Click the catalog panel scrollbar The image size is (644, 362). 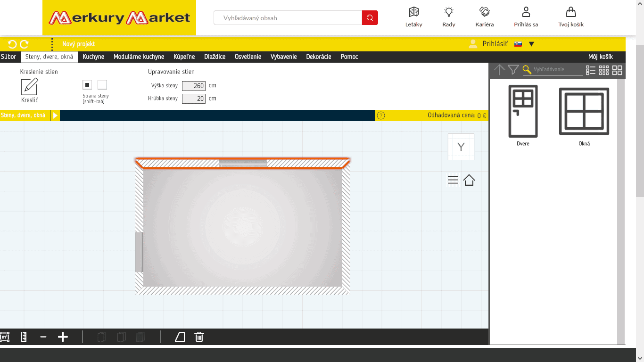(621, 212)
